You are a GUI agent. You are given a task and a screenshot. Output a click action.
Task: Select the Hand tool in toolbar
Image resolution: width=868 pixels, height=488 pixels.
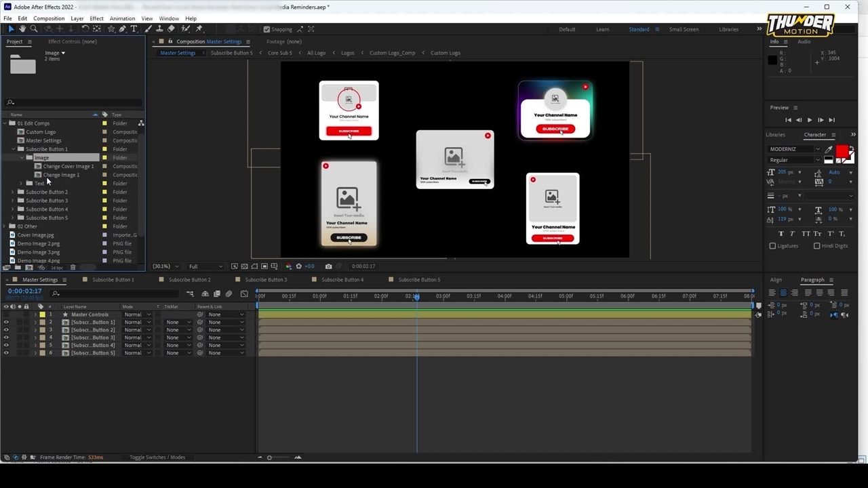coord(22,29)
